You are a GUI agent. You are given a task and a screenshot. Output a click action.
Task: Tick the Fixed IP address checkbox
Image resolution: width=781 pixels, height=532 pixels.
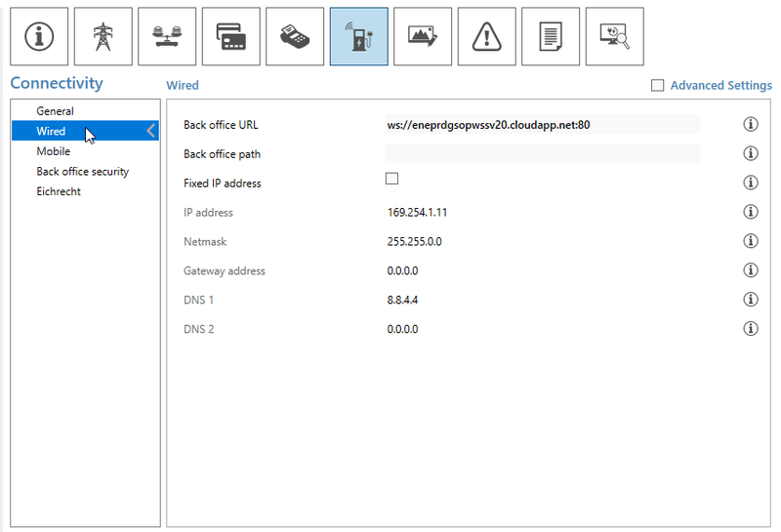pos(392,179)
